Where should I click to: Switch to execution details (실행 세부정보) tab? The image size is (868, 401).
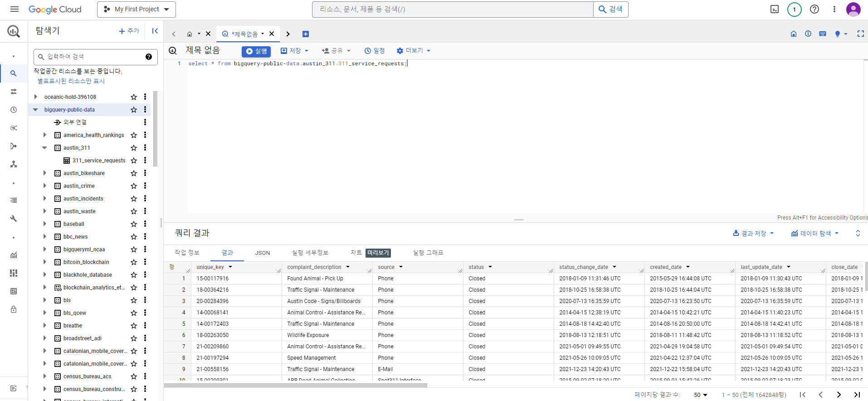coord(310,253)
